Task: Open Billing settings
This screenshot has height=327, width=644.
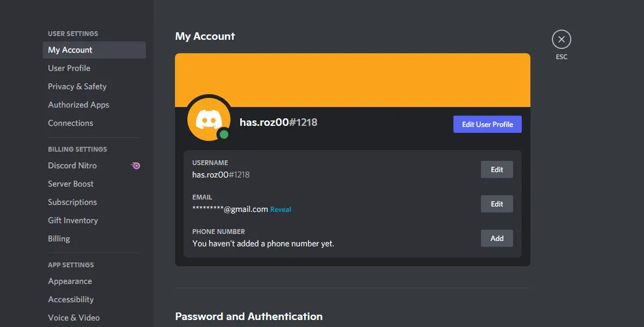Action: (x=94, y=239)
